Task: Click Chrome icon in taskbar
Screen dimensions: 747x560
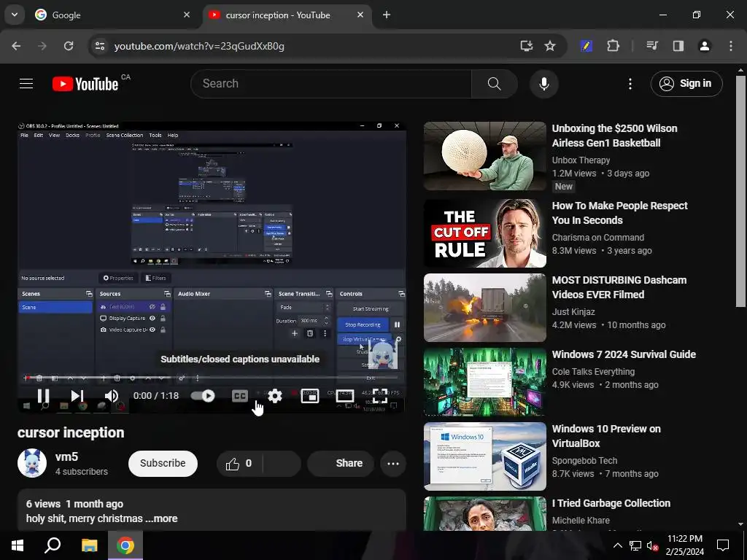Action: [x=125, y=545]
